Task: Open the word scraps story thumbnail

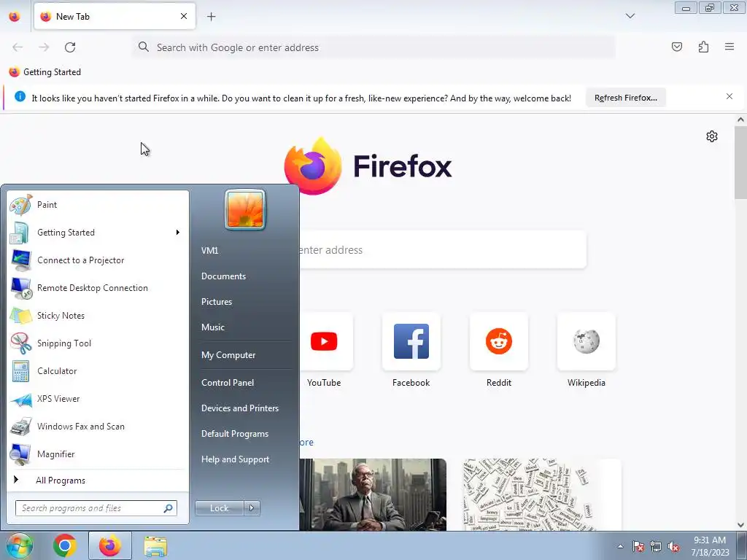Action: pyautogui.click(x=542, y=495)
